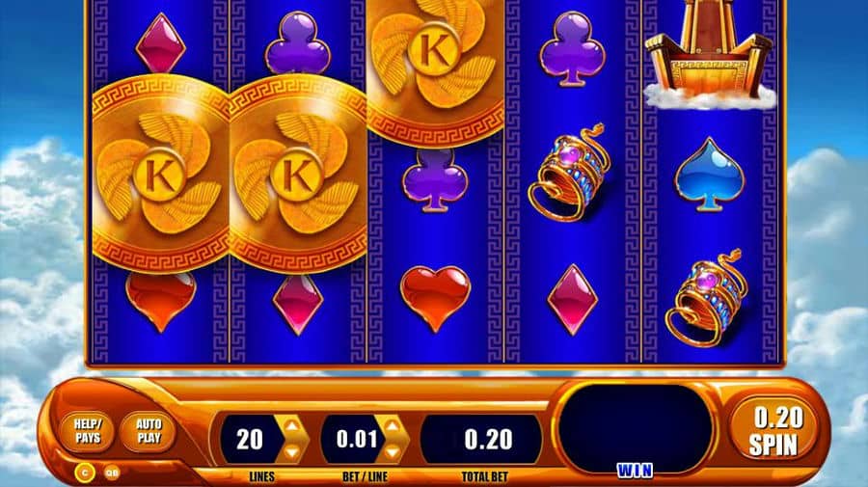Decrease the number of LINES
The width and height of the screenshot is (868, 487).
click(291, 452)
